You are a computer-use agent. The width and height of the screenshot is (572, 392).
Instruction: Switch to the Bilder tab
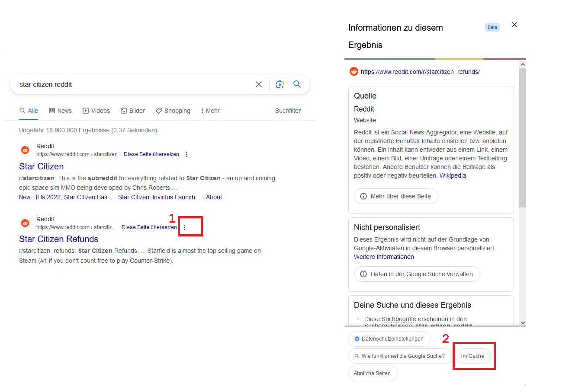133,111
